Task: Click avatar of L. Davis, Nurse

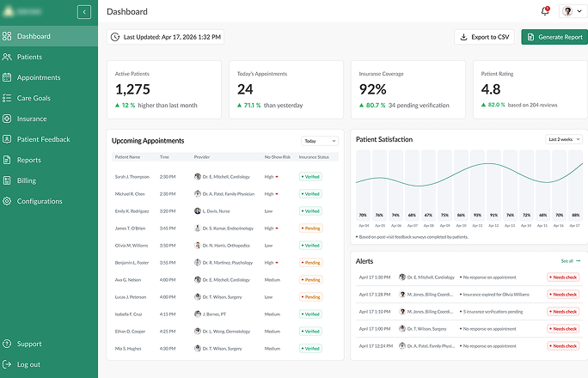Action: point(198,211)
